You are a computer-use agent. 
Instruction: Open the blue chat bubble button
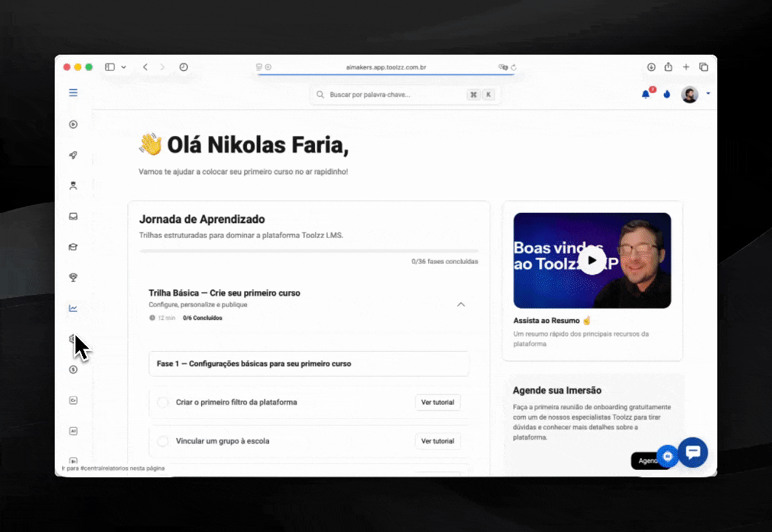(x=693, y=451)
